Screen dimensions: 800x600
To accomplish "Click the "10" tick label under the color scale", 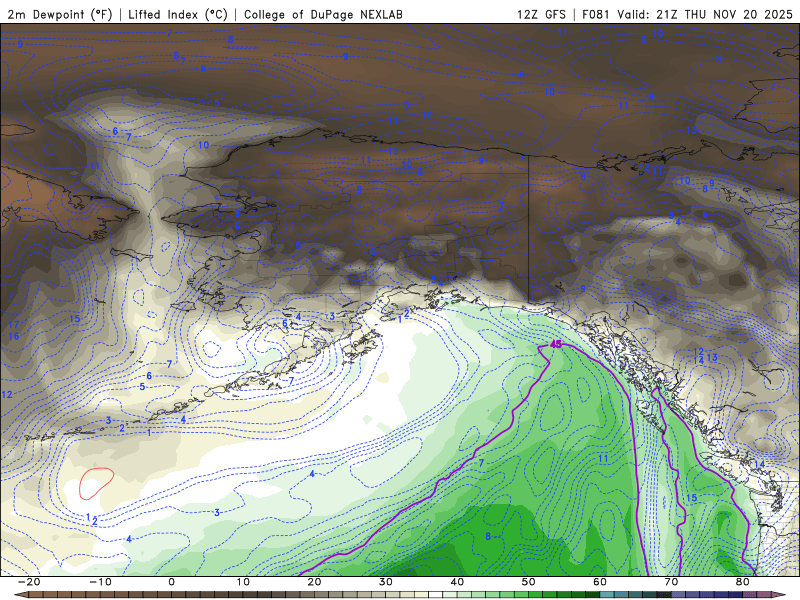I will point(243,582).
